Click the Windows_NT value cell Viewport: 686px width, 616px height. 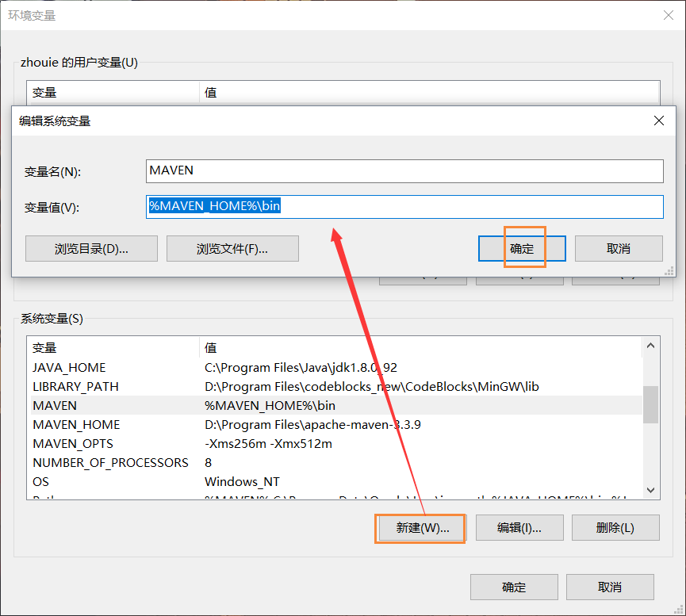pyautogui.click(x=242, y=482)
